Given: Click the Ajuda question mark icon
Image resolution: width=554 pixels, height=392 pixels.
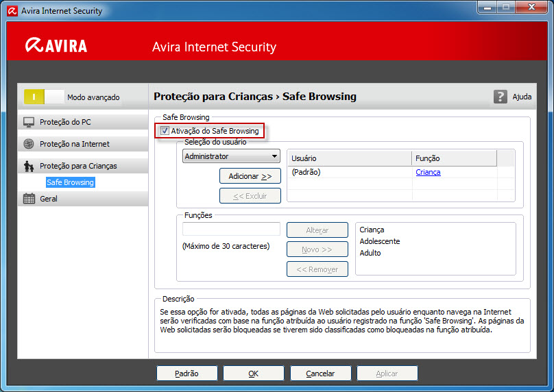Looking at the screenshot, I should click(500, 97).
